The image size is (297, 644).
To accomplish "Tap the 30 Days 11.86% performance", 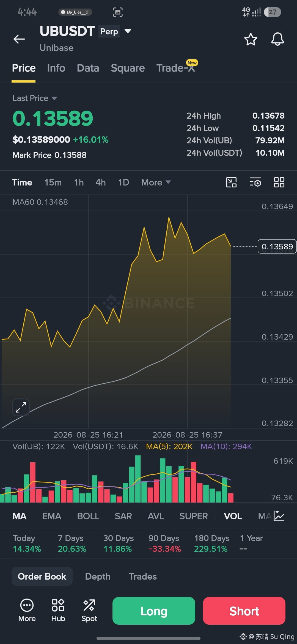I will pyautogui.click(x=118, y=544).
